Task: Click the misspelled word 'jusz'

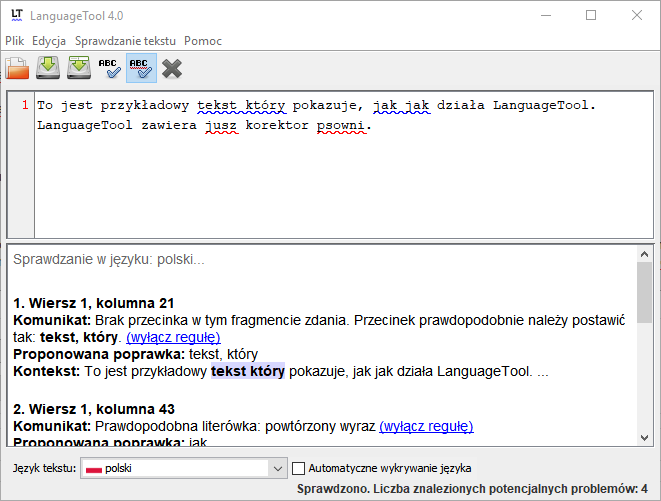Action: pyautogui.click(x=221, y=126)
